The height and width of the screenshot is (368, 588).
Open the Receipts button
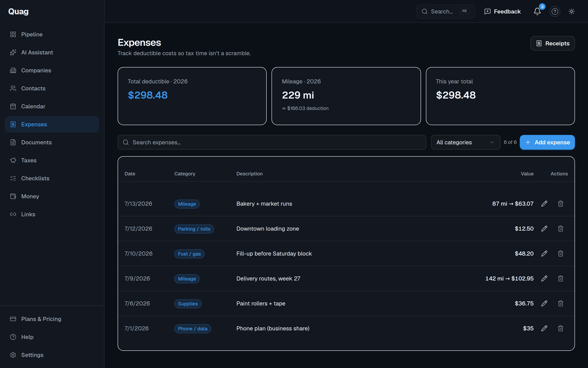[552, 43]
